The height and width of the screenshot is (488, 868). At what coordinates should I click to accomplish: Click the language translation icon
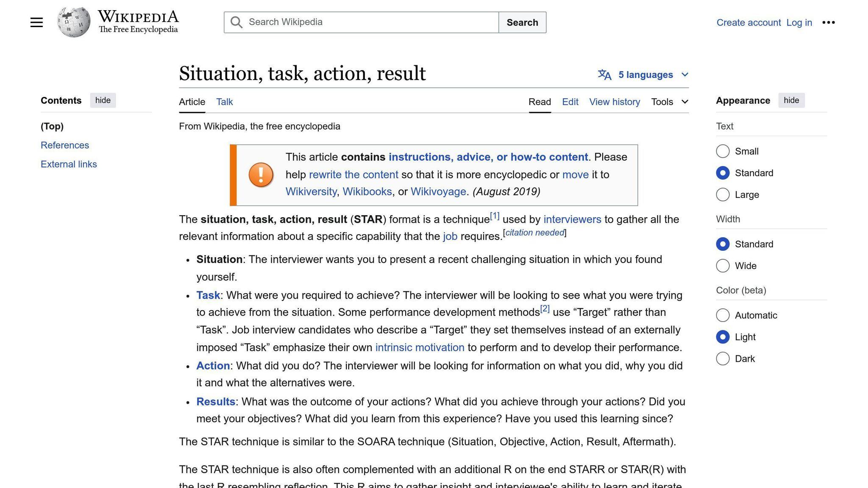coord(604,75)
